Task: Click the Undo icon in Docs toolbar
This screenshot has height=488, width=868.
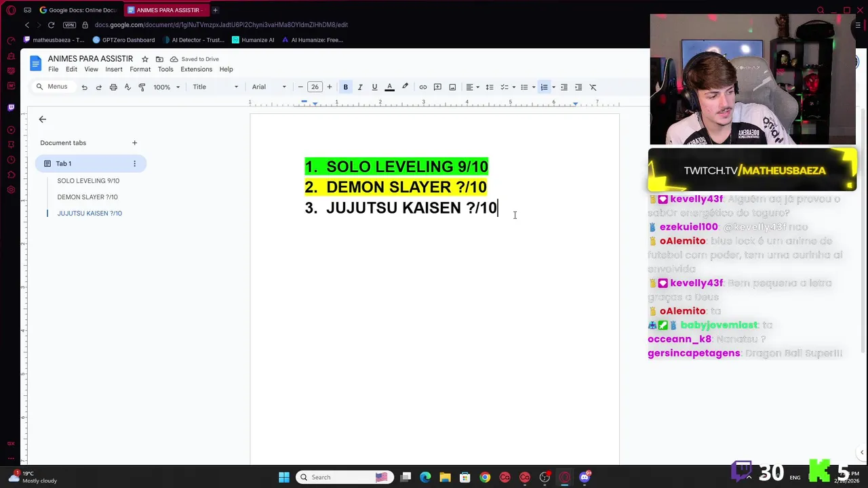Action: (84, 87)
